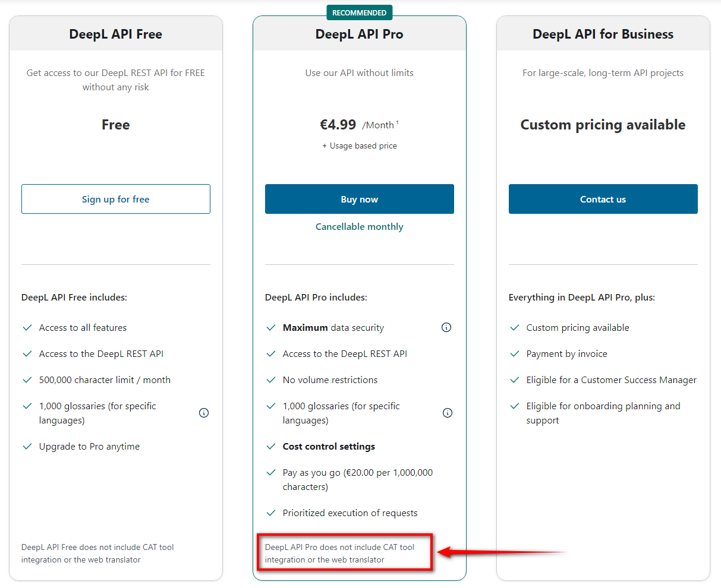This screenshot has width=721, height=588.
Task: Select the DeepL API Pro plan header
Action: tap(359, 34)
